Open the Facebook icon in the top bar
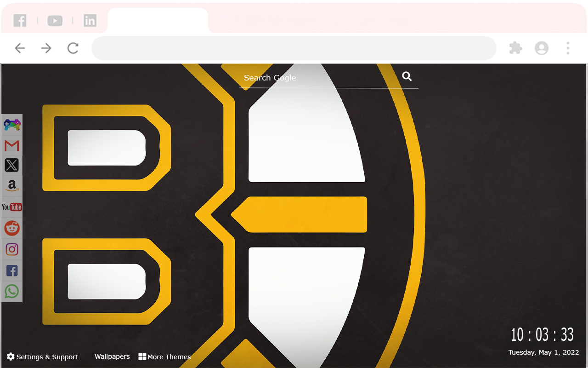This screenshot has width=588, height=368. [20, 21]
